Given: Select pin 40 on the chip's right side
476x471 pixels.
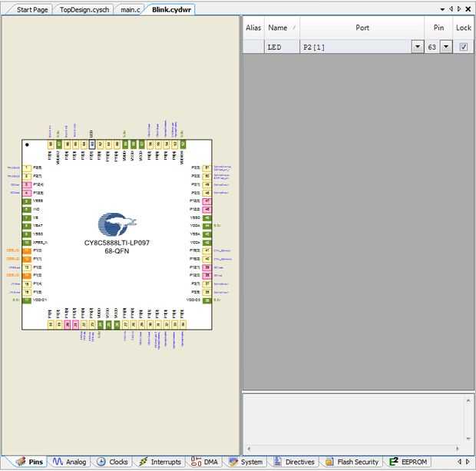Looking at the screenshot, I should (x=207, y=259).
